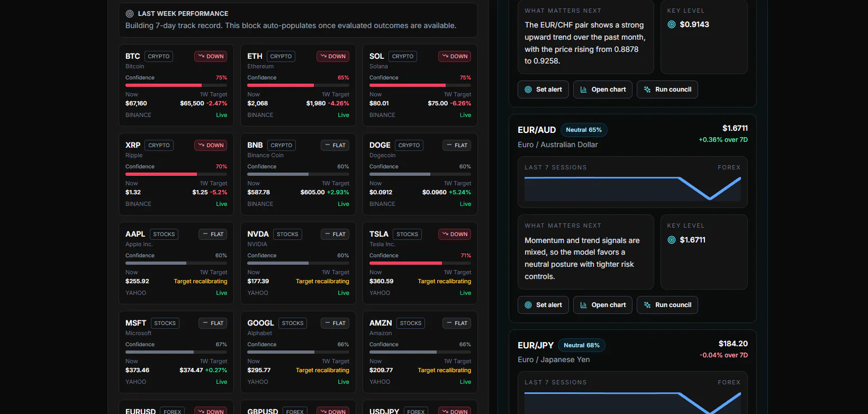The height and width of the screenshot is (414, 868).
Task: Click the BTC confidence bar at 75%
Action: click(176, 85)
